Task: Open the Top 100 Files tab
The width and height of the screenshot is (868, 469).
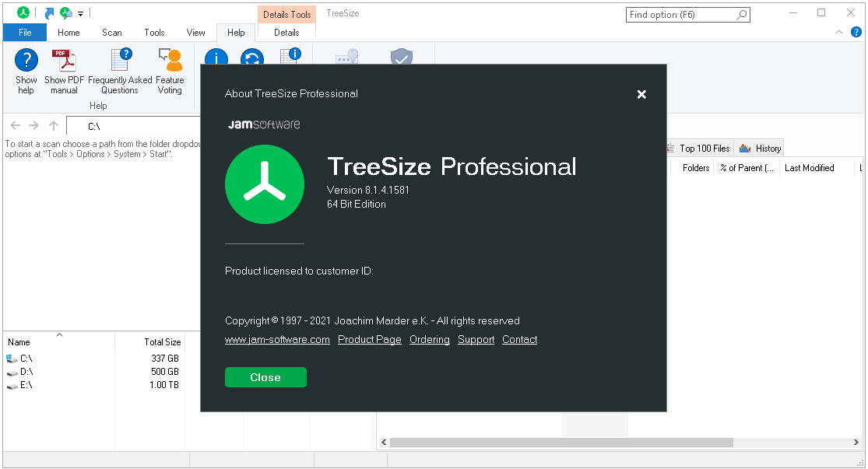Action: click(699, 149)
